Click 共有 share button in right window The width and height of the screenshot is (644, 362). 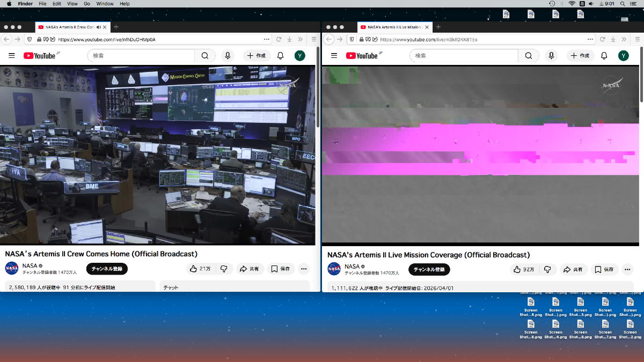click(x=573, y=269)
